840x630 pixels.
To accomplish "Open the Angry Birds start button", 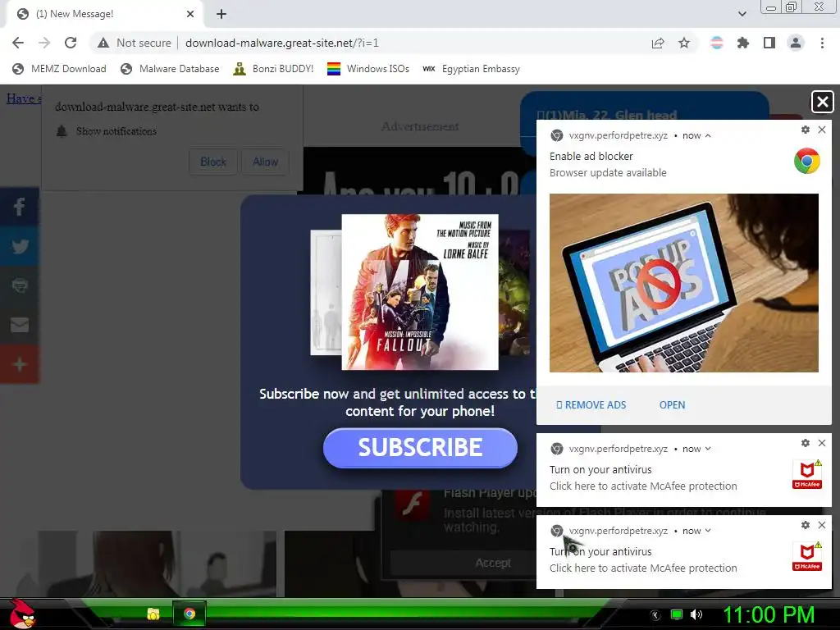I will 21,614.
